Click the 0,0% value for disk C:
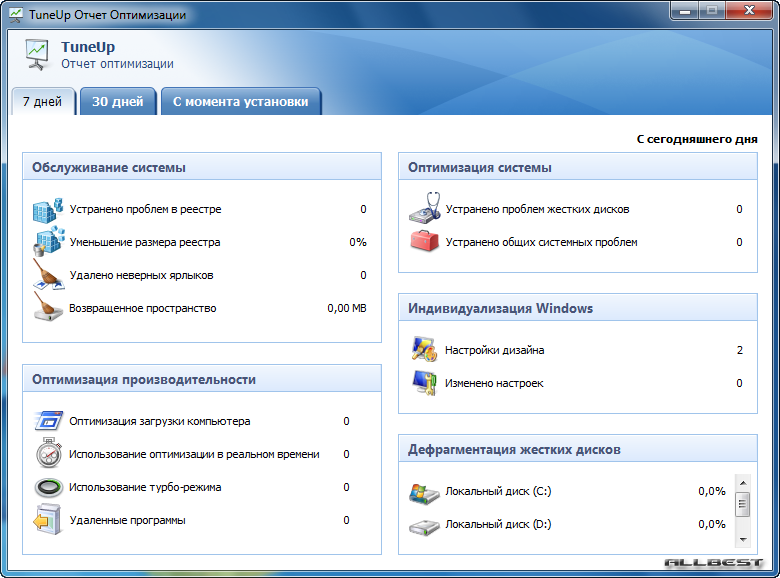The image size is (780, 578). [712, 491]
